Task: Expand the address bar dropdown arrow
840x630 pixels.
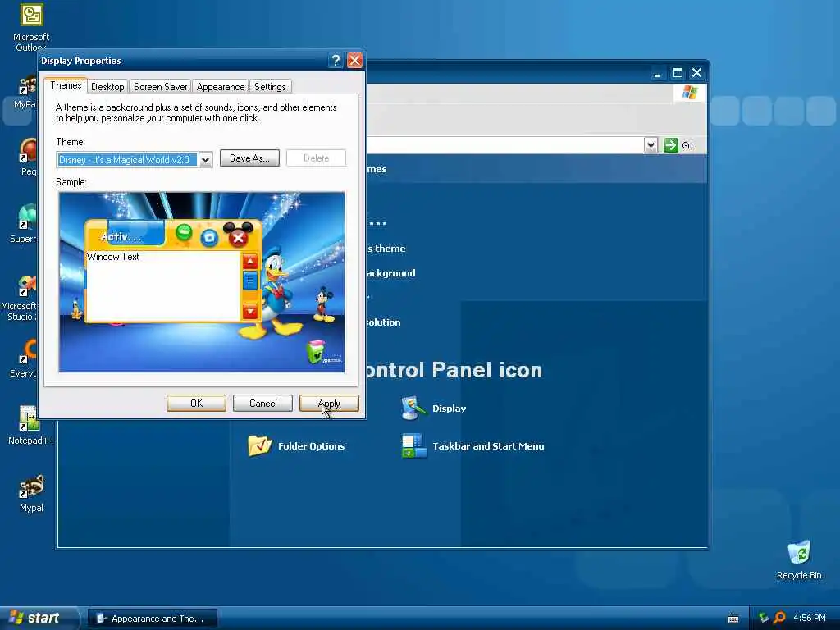Action: click(651, 145)
